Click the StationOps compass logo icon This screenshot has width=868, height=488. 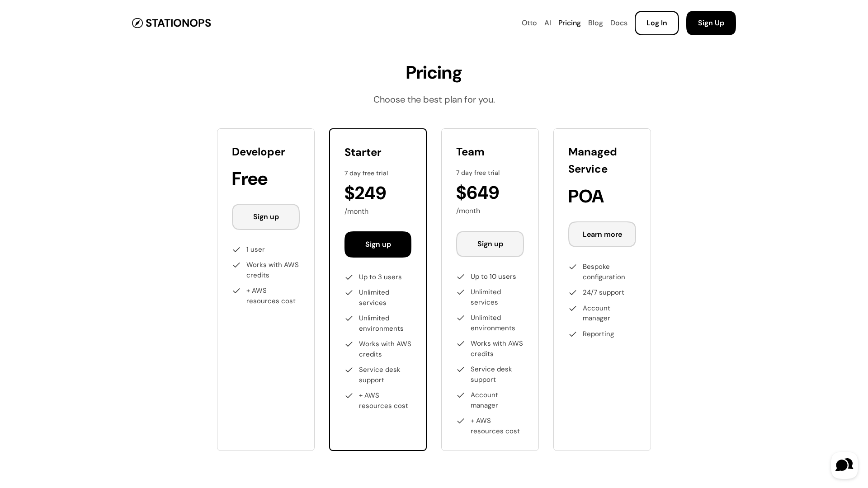137,23
